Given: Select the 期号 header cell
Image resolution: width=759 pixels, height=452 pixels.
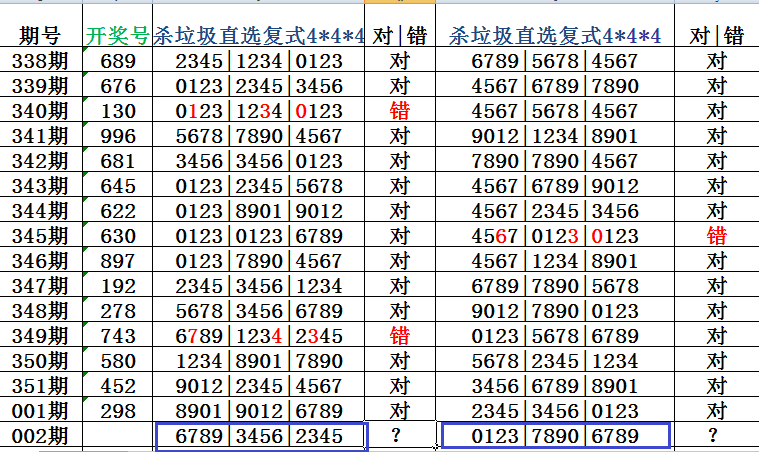Looking at the screenshot, I should [41, 26].
